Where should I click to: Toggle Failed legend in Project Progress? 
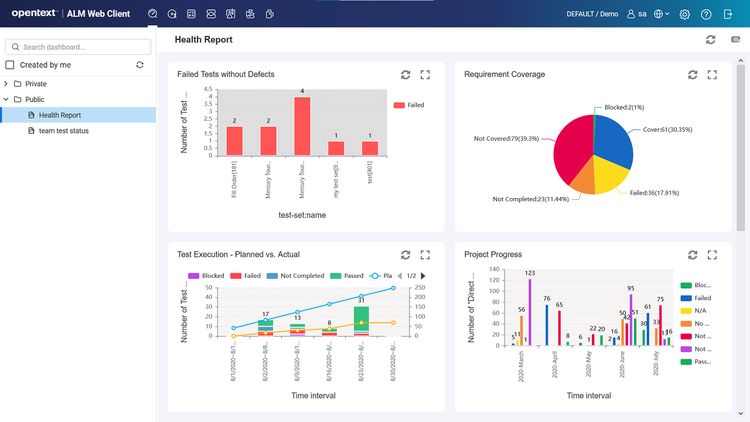tap(695, 298)
